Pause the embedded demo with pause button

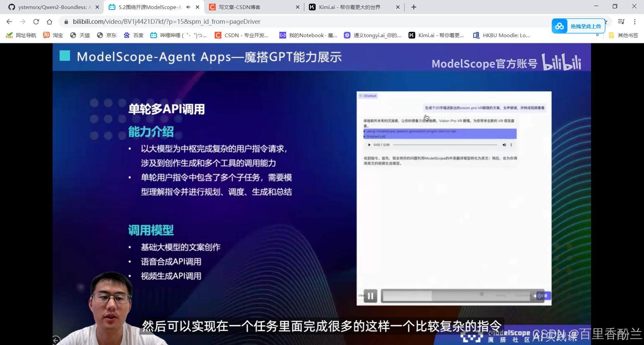pyautogui.click(x=371, y=296)
